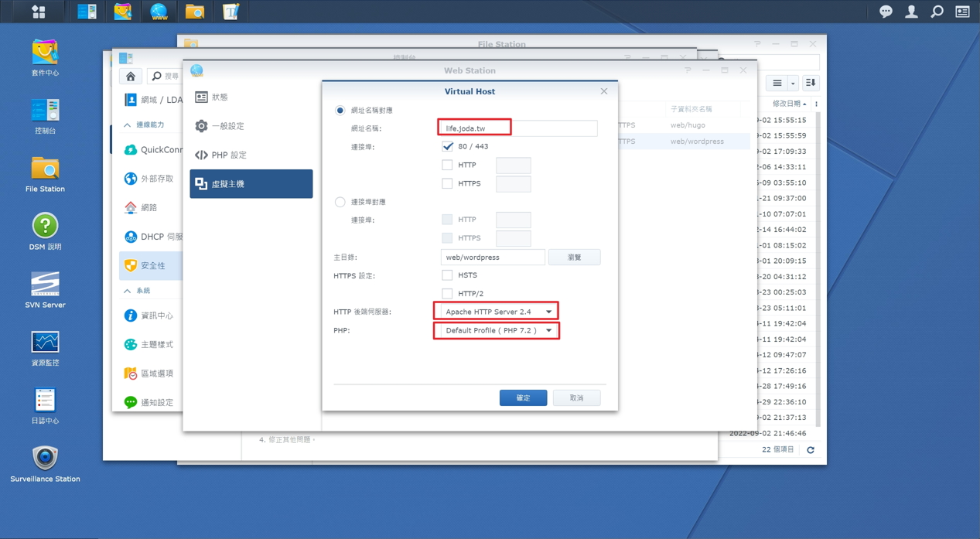The width and height of the screenshot is (980, 539).
Task: Enable the HSTS checkbox
Action: tap(447, 275)
